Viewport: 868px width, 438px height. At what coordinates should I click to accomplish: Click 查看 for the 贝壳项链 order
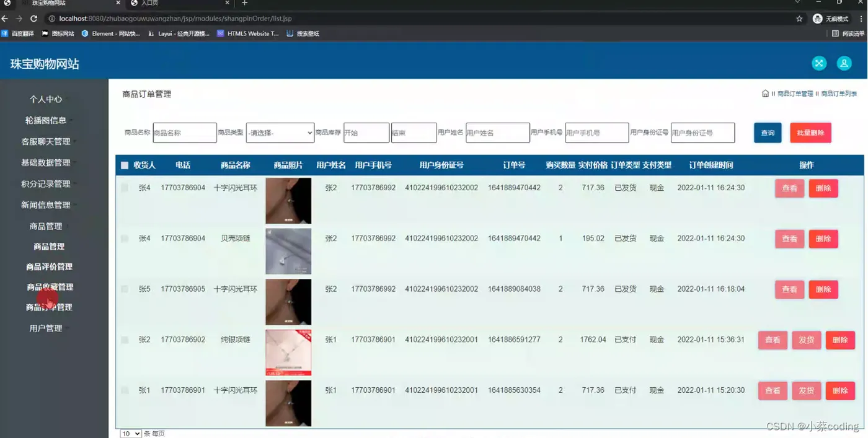pos(789,239)
